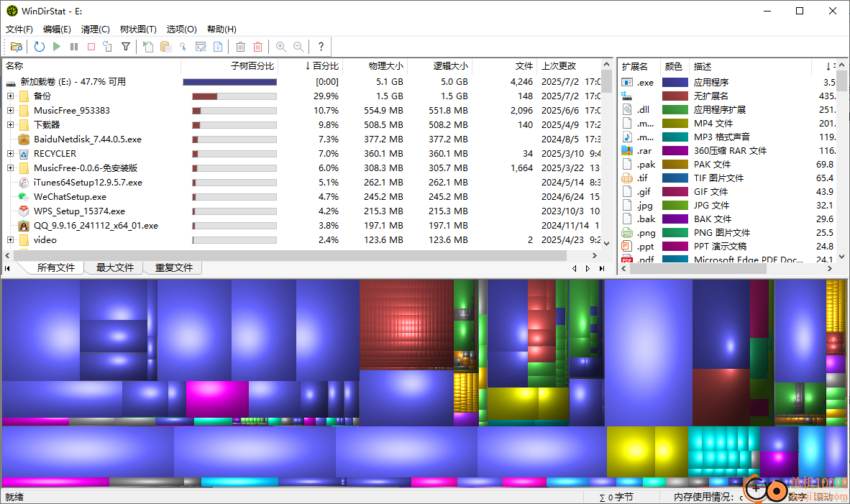Open the 选项(O) menu
The width and height of the screenshot is (850, 504).
point(182,29)
